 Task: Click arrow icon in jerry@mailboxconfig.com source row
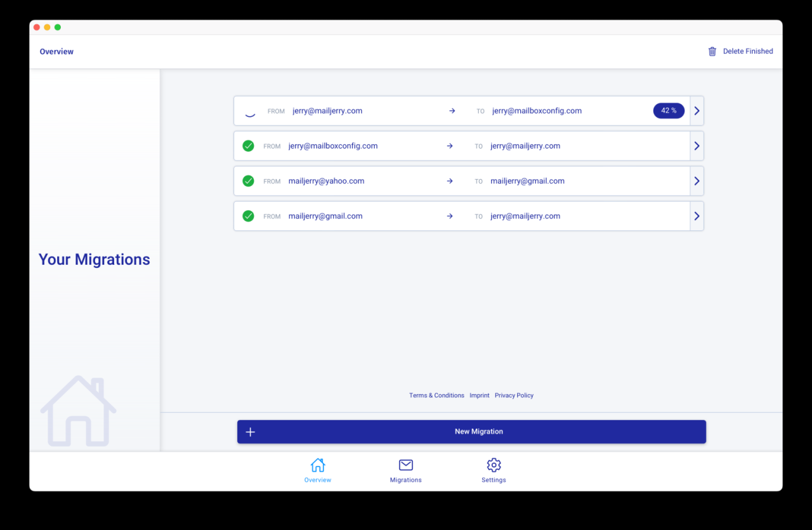(450, 146)
